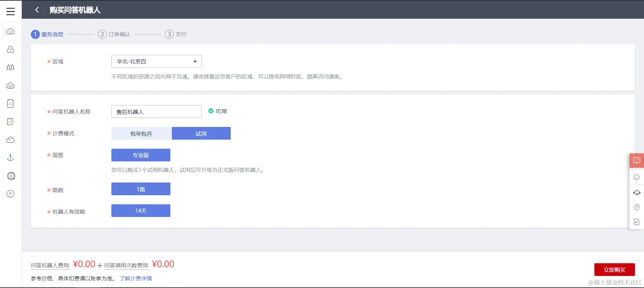
Task: Open the 区域 region dropdown
Action: coord(157,61)
